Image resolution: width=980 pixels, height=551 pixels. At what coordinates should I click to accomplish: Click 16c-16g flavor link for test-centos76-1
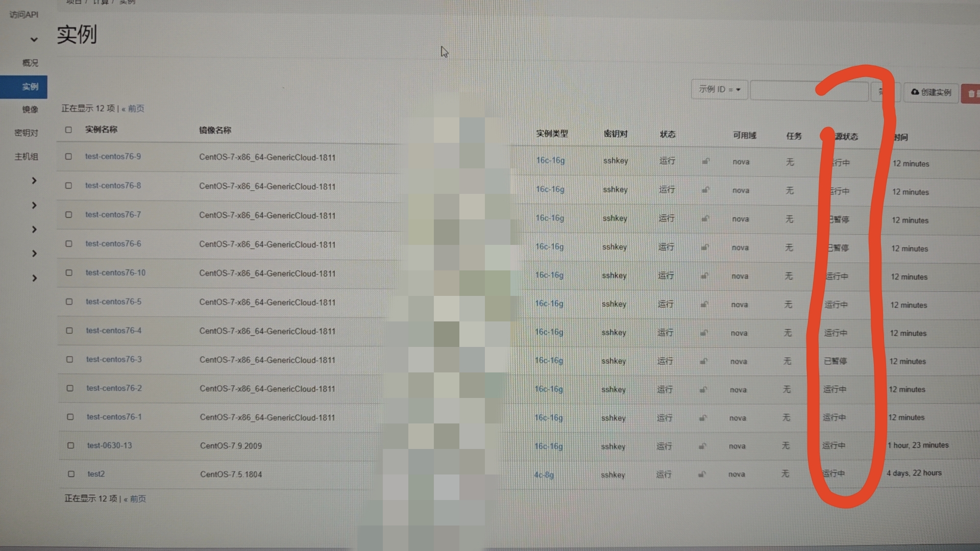(x=549, y=418)
